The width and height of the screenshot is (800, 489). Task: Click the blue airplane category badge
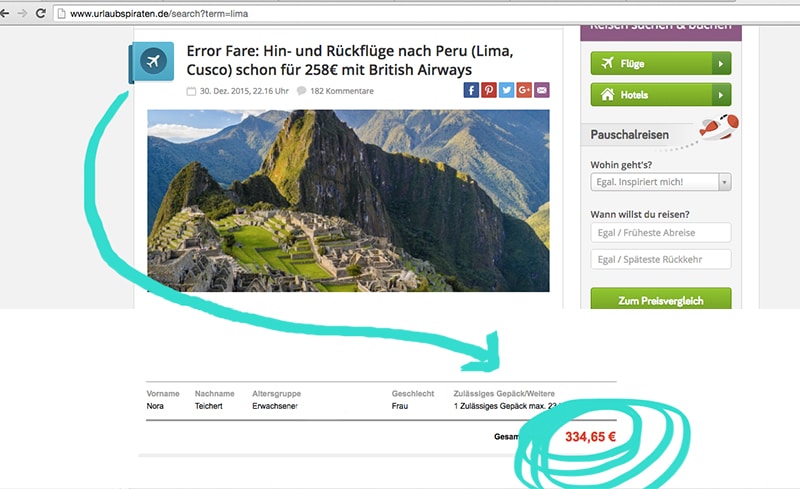[x=152, y=62]
